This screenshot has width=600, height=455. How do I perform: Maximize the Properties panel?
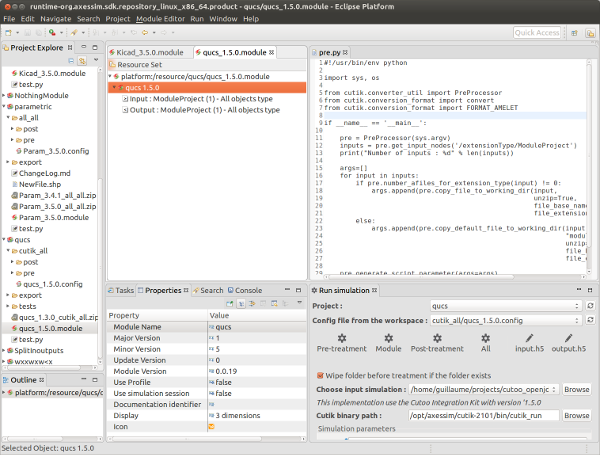pyautogui.click(x=298, y=290)
